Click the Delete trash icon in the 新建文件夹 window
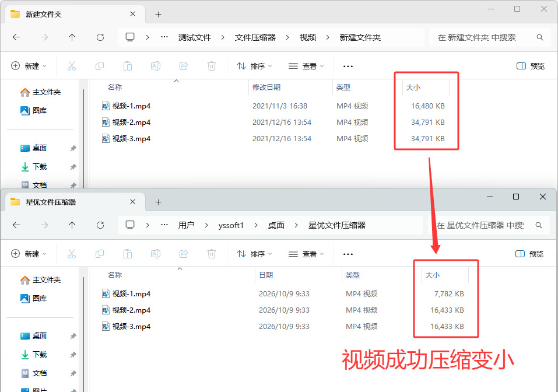558x392 pixels. [x=212, y=66]
